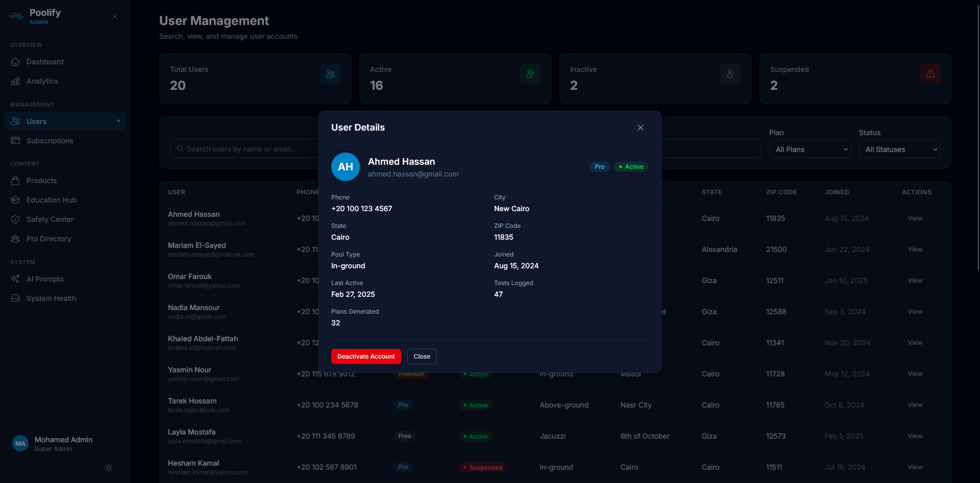The height and width of the screenshot is (483, 980).
Task: Click the page vertical scrollbar
Action: click(x=978, y=138)
